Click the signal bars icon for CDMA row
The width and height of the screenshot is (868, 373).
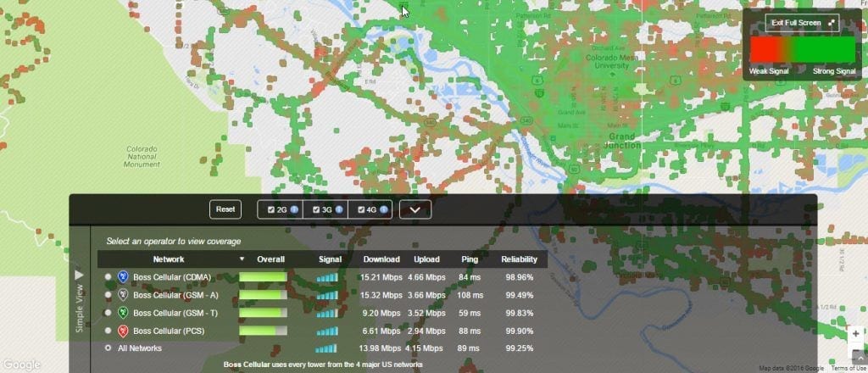326,277
